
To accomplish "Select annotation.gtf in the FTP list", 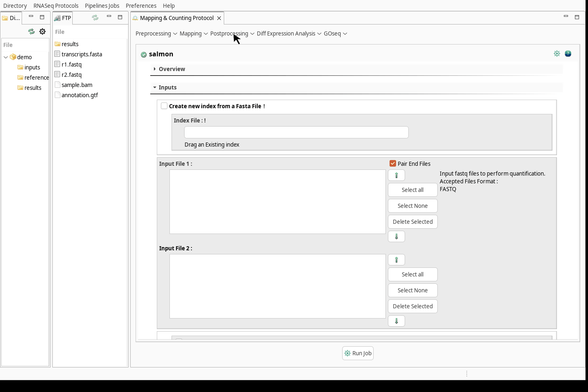I will pos(80,95).
